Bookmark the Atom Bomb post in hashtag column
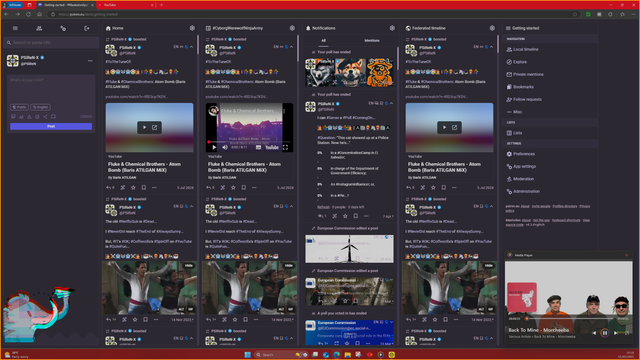Image resolution: width=640 pixels, height=360 pixels. [x=244, y=188]
